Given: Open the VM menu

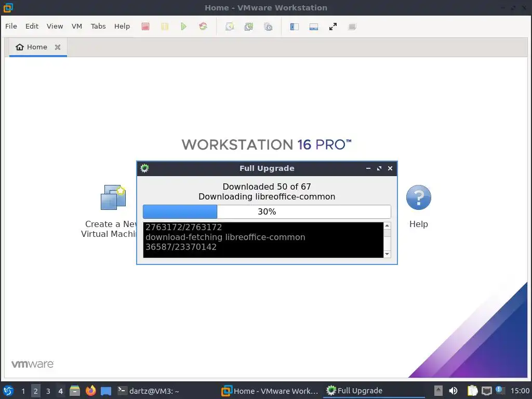Looking at the screenshot, I should pyautogui.click(x=77, y=26).
